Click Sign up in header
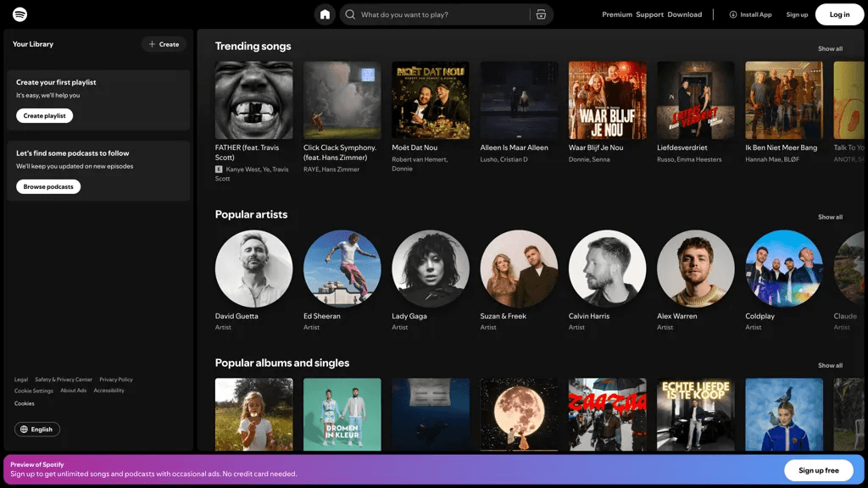 797,14
